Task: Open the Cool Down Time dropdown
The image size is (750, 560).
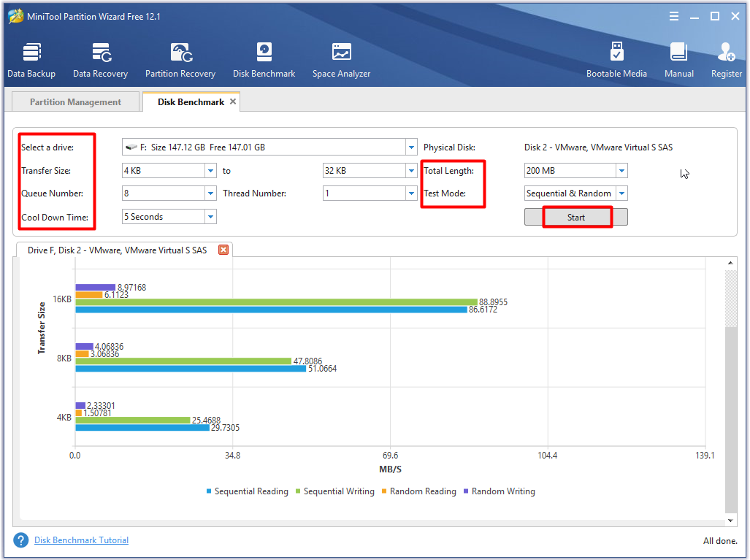Action: tap(210, 217)
